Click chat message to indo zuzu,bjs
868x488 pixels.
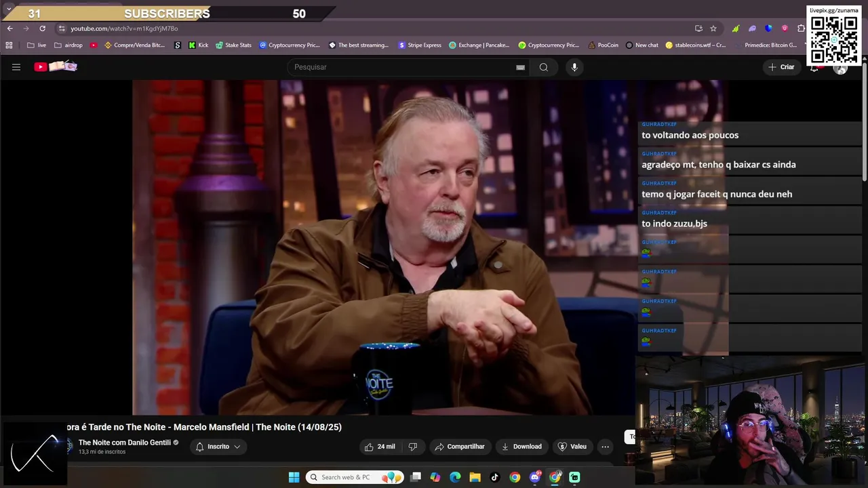tap(674, 224)
